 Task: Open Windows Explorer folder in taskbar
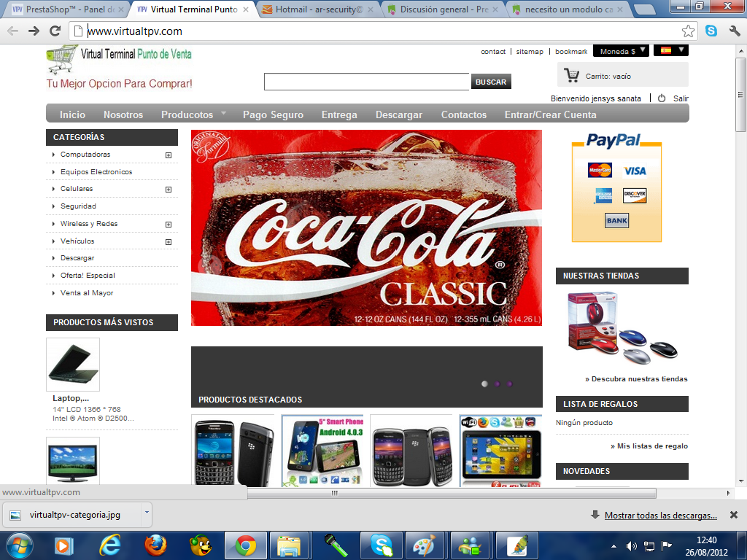click(x=289, y=545)
